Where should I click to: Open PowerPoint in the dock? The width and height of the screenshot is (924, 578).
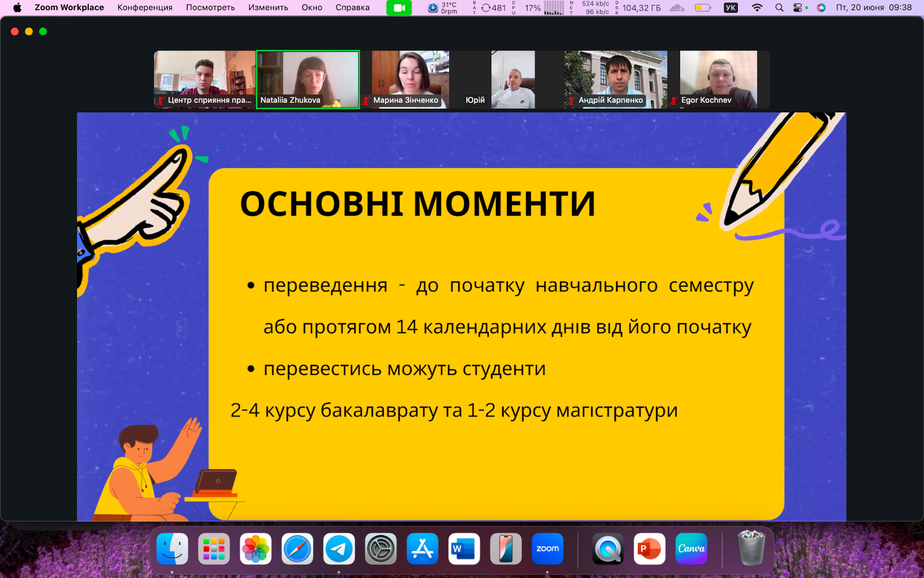pyautogui.click(x=649, y=549)
